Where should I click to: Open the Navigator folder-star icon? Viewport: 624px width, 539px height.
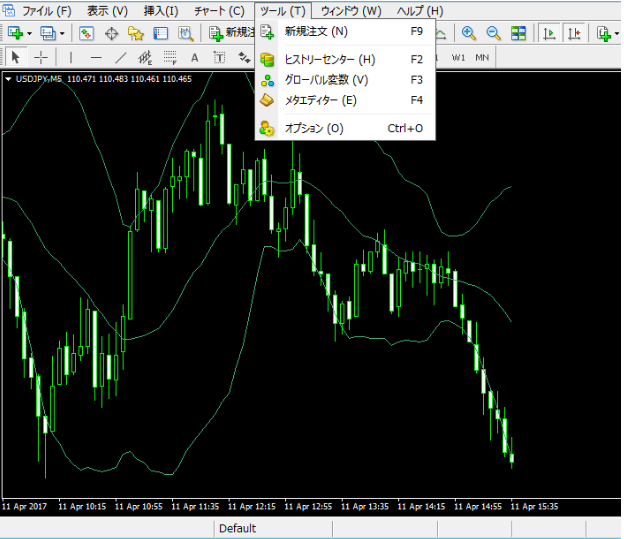pyautogui.click(x=136, y=33)
